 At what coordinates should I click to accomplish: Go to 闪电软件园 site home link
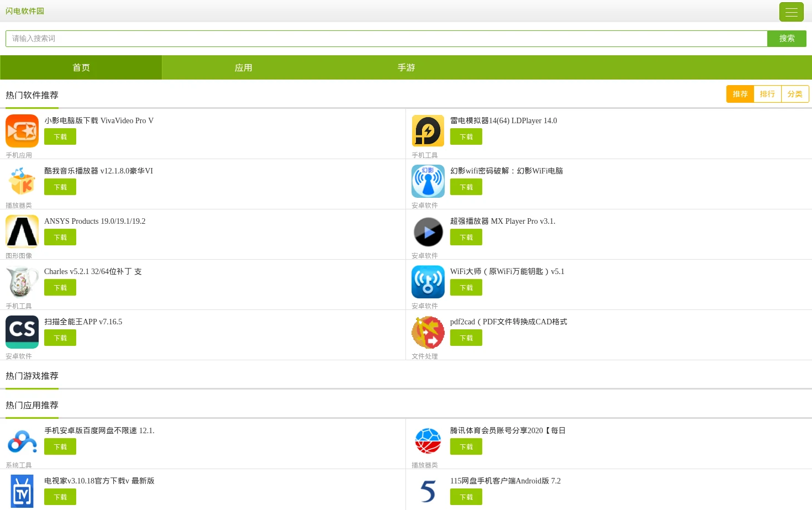coord(25,11)
